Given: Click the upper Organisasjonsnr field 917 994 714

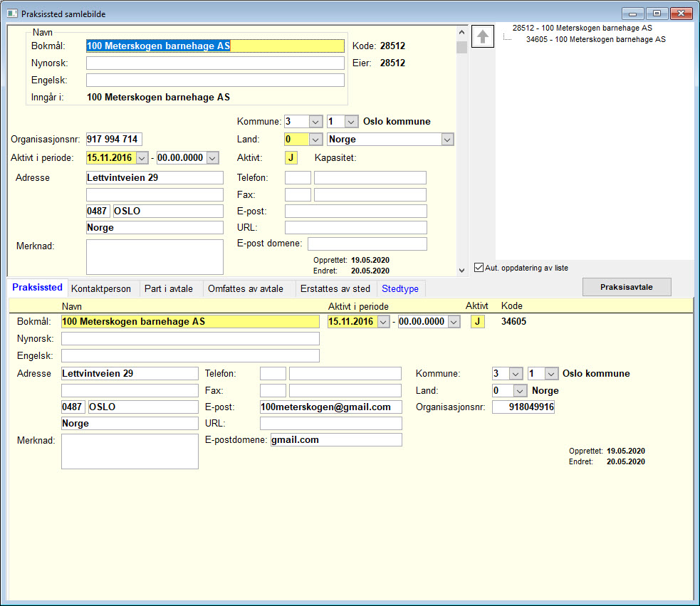Looking at the screenshot, I should (114, 140).
